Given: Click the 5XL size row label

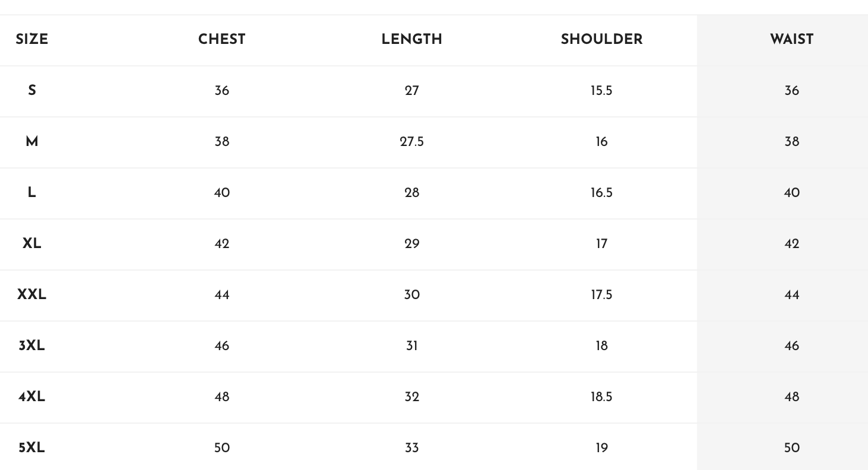Looking at the screenshot, I should 32,448.
